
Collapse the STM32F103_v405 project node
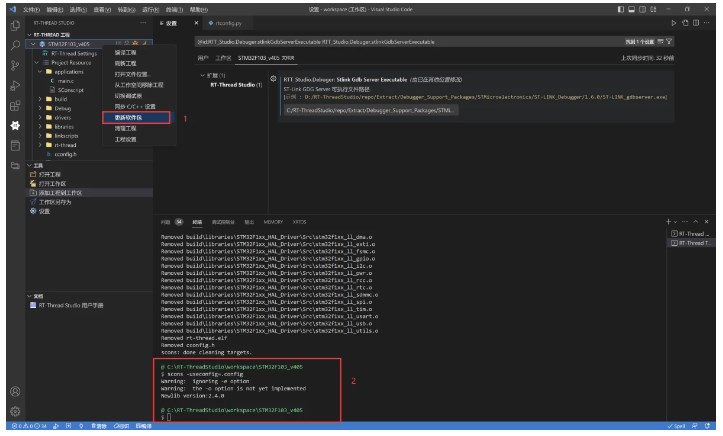point(33,44)
